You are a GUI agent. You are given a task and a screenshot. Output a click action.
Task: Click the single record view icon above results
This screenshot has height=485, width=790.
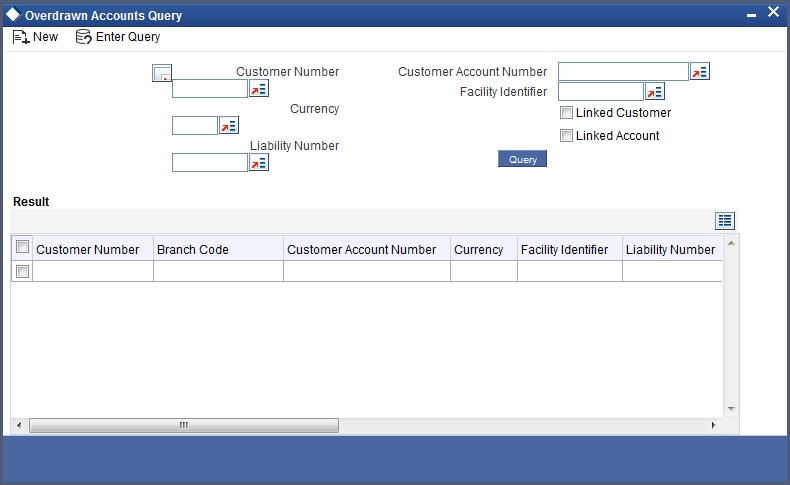pos(725,221)
